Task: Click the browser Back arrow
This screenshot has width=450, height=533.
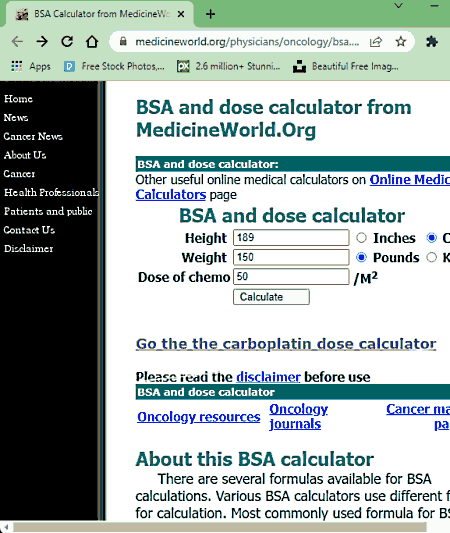Action: click(x=17, y=42)
